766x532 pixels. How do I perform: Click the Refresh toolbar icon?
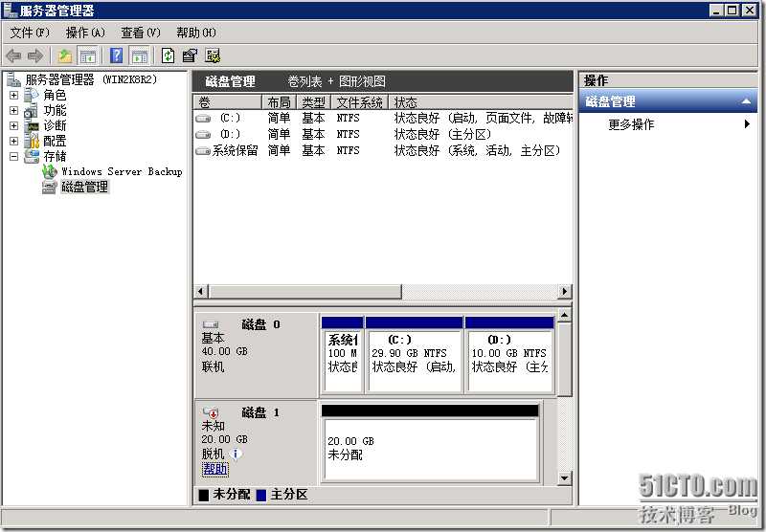[169, 56]
